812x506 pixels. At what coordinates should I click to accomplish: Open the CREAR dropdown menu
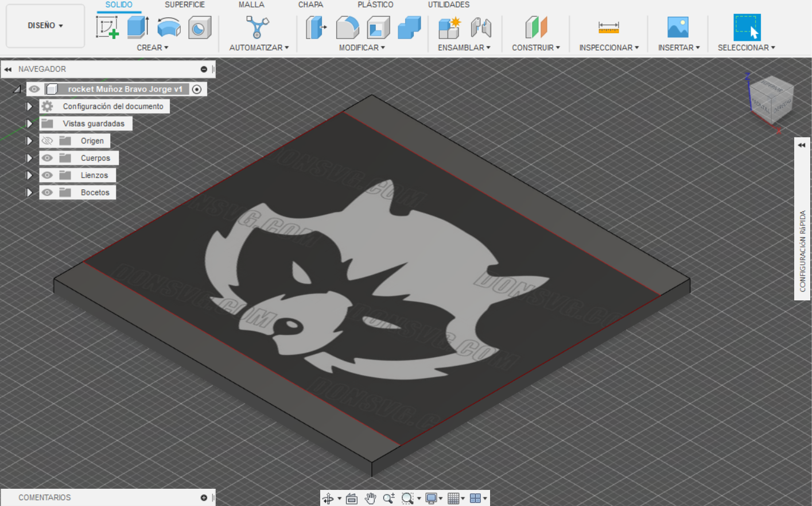153,48
